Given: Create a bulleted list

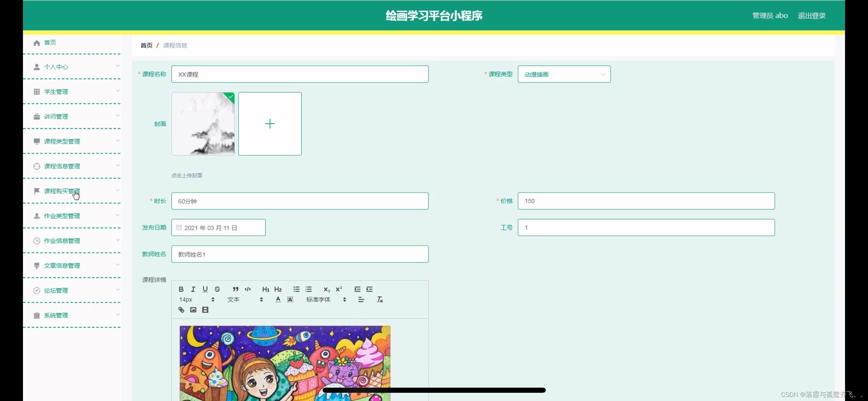Looking at the screenshot, I should [x=309, y=289].
